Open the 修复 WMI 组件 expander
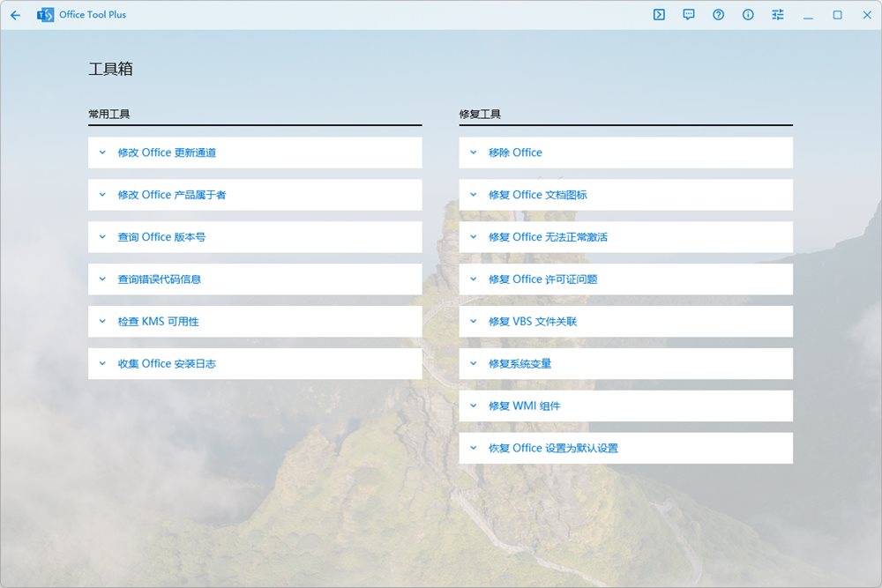Image resolution: width=882 pixels, height=588 pixels. (625, 406)
